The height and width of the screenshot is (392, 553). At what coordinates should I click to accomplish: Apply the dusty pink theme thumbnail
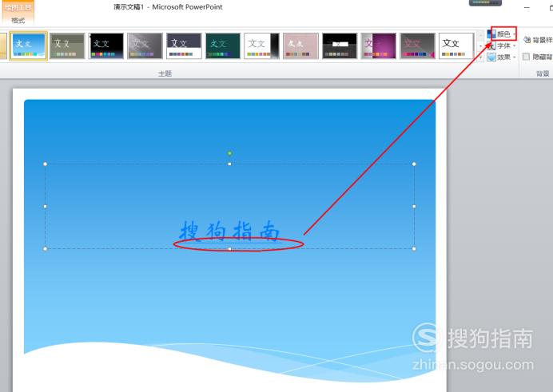(300, 46)
